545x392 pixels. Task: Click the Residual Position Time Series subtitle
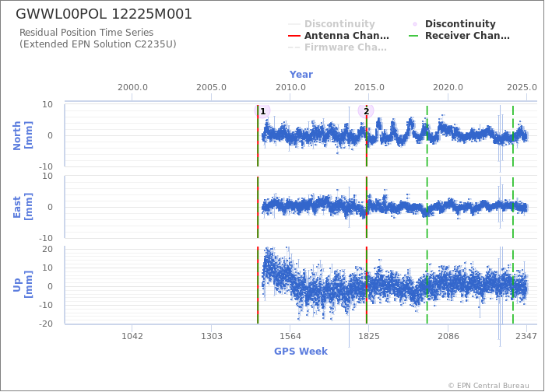pos(86,33)
